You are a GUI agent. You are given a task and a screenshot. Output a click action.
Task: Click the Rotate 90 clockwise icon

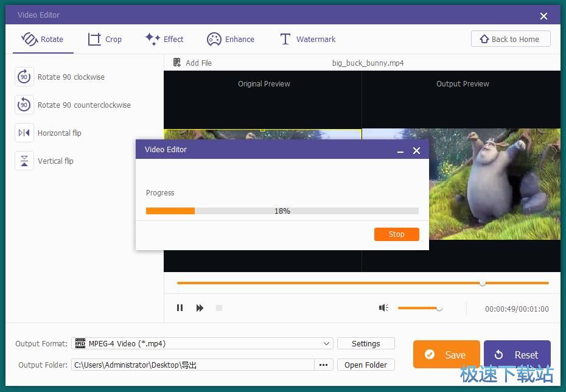[x=24, y=77]
